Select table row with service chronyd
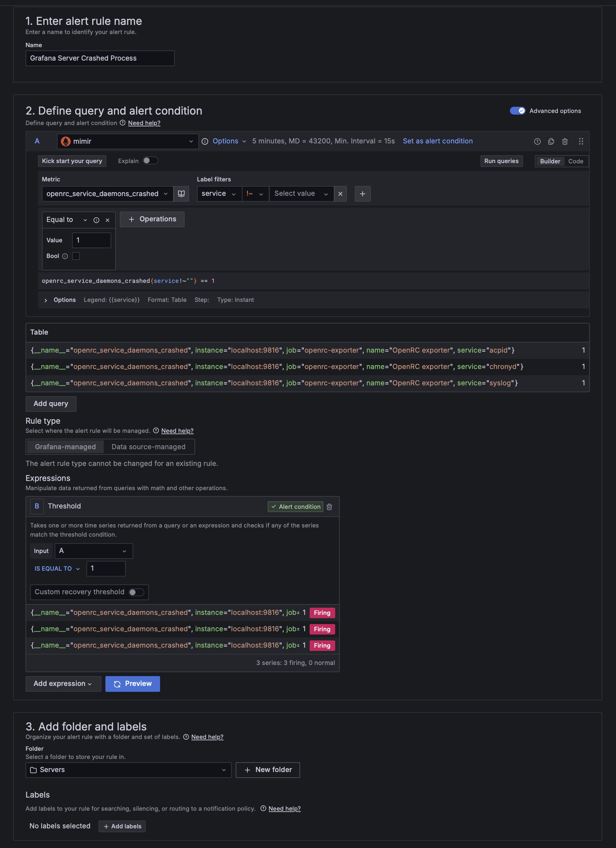 coord(307,367)
